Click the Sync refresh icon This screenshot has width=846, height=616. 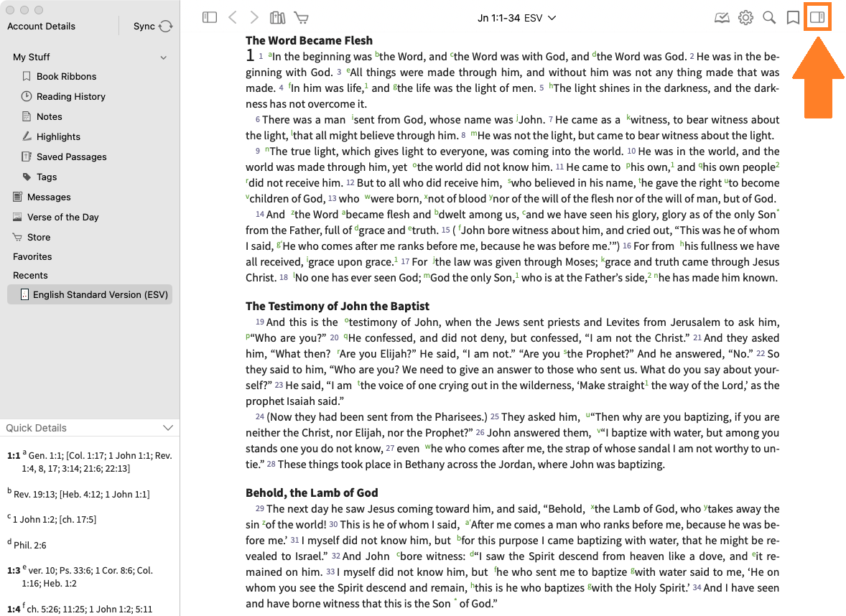click(166, 27)
